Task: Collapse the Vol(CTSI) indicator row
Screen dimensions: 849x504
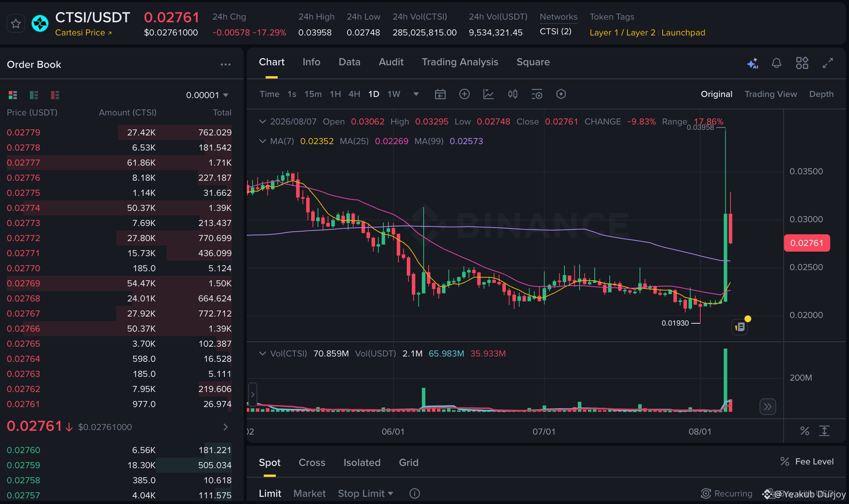Action: (263, 354)
